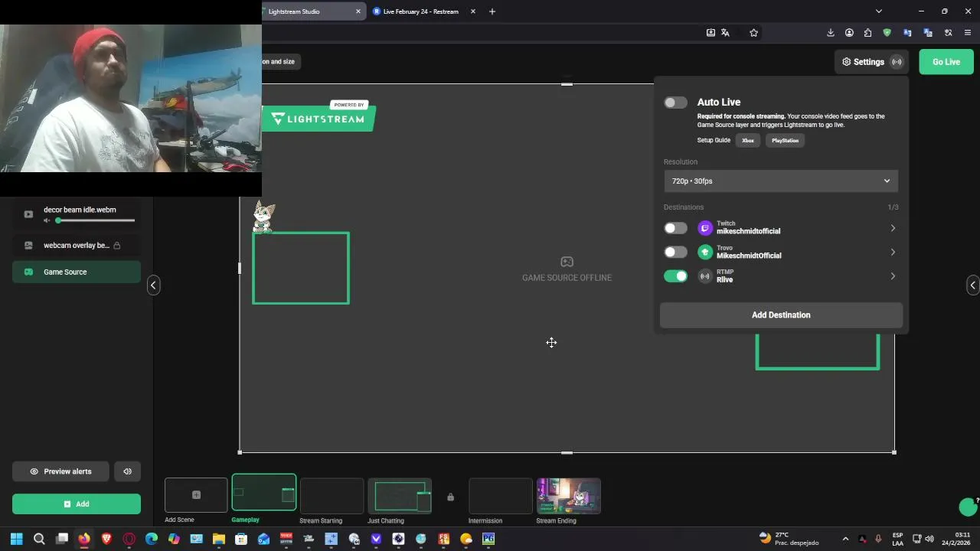Close the Restream tab
Screen dimensions: 980x551
pyautogui.click(x=473, y=11)
